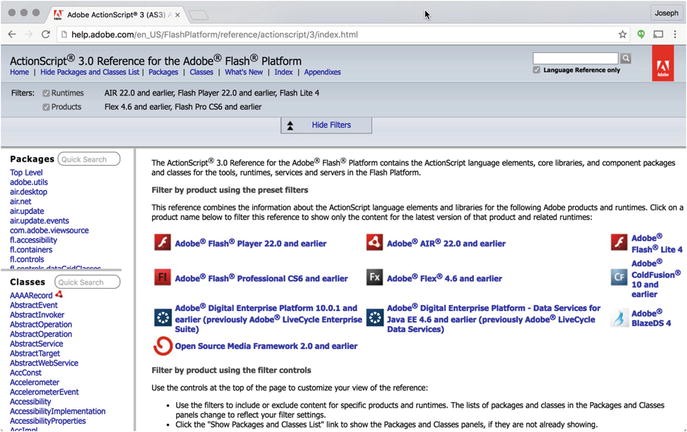This screenshot has width=687, height=432.
Task: Click the Flex 4.6 Fx icon
Action: pyautogui.click(x=375, y=277)
